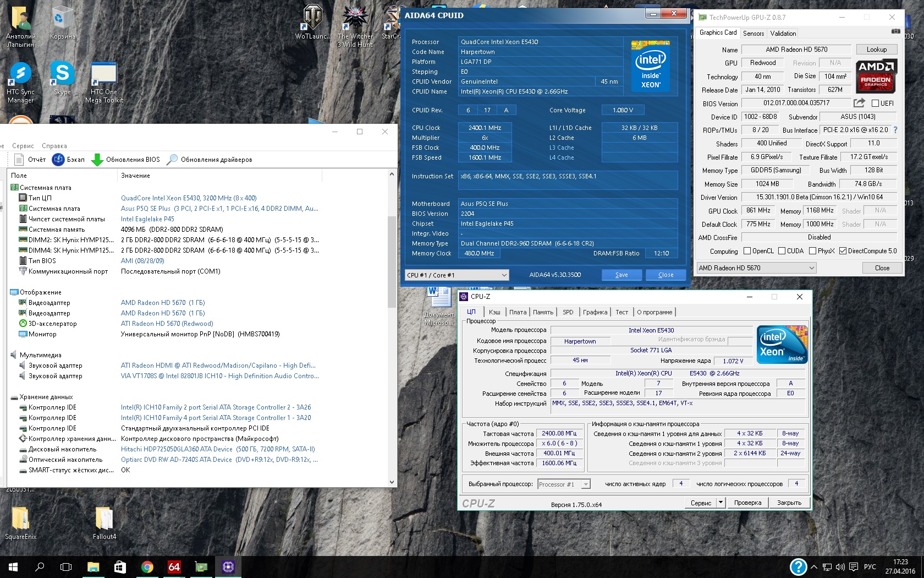Open the Skype desktop icon
Image resolution: width=924 pixels, height=578 pixels.
click(62, 78)
